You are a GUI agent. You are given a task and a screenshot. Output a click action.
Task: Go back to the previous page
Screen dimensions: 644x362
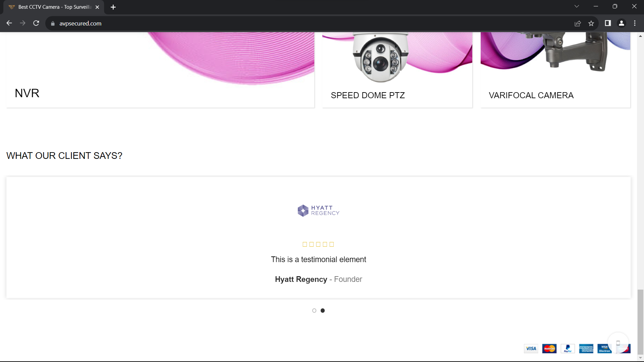[9, 23]
